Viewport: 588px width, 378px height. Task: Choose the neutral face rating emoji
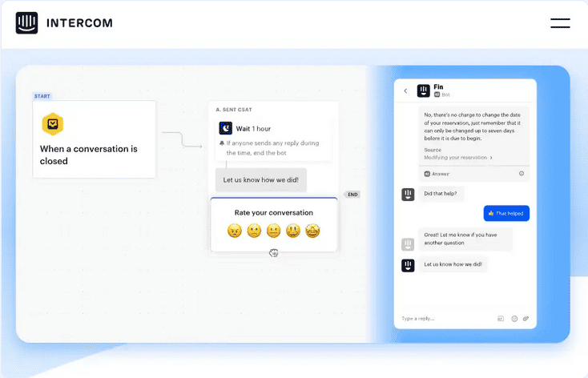[x=273, y=231]
